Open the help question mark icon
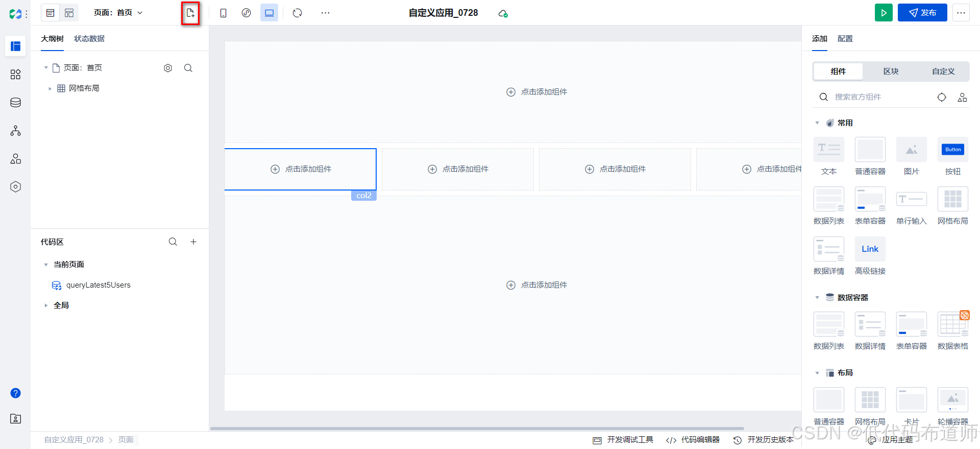Image resolution: width=980 pixels, height=449 pixels. [x=15, y=393]
